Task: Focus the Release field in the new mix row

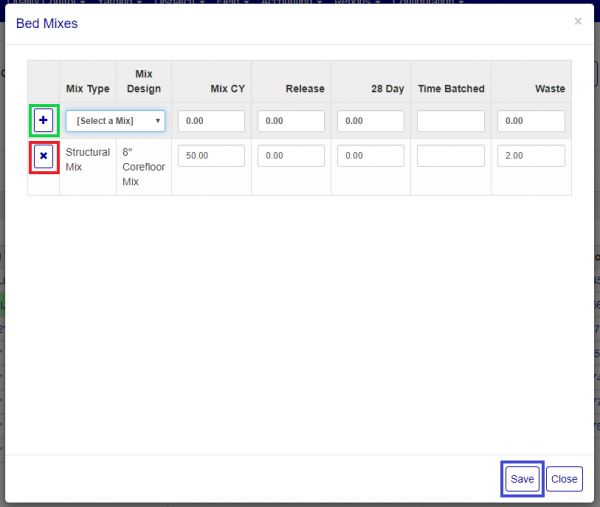Action: pyautogui.click(x=291, y=121)
